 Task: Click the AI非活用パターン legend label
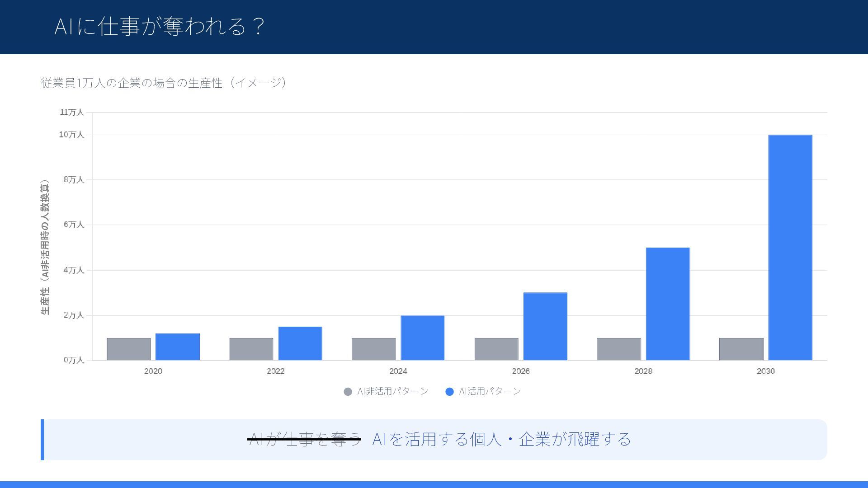point(392,391)
